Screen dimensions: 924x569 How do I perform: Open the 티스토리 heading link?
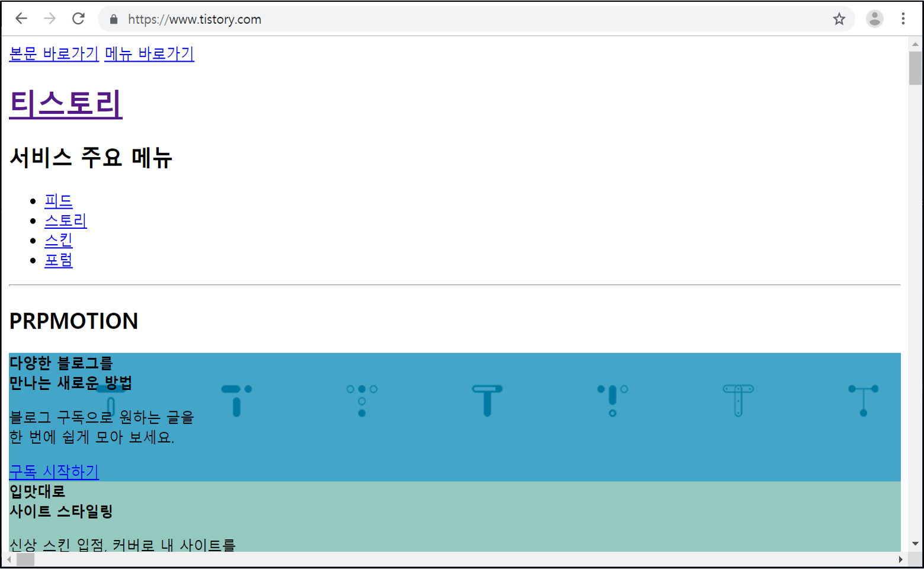tap(66, 104)
